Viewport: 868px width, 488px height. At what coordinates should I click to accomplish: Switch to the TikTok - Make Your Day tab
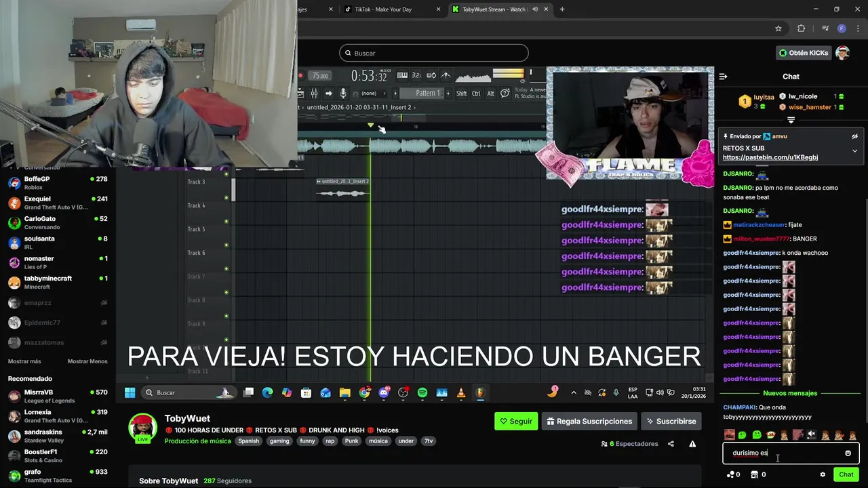click(x=383, y=9)
